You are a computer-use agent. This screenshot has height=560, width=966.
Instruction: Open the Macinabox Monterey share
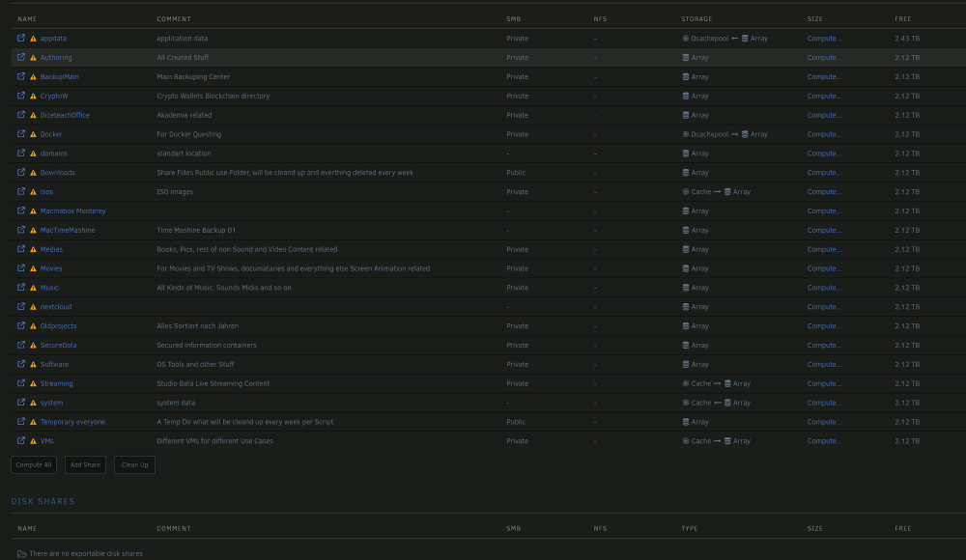click(72, 211)
